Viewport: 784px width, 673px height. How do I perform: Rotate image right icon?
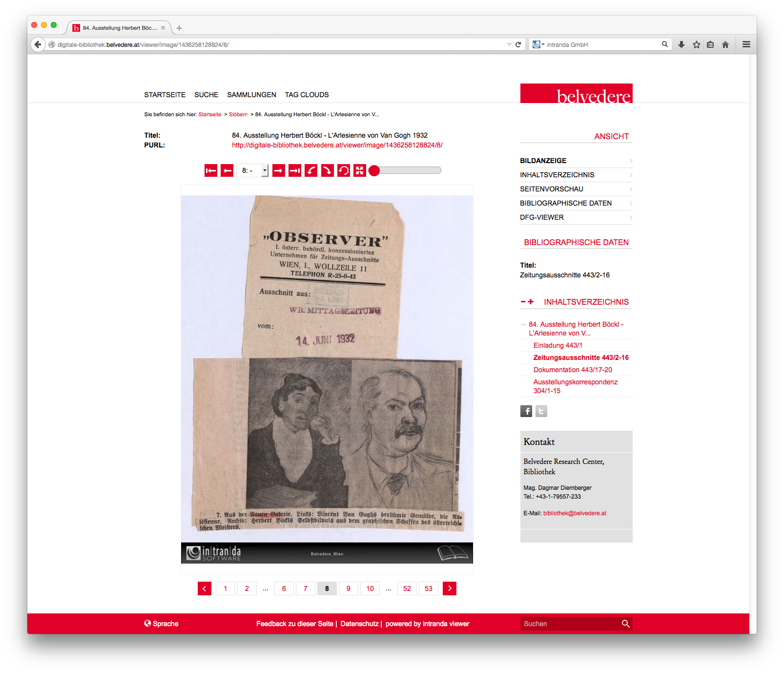(x=328, y=170)
